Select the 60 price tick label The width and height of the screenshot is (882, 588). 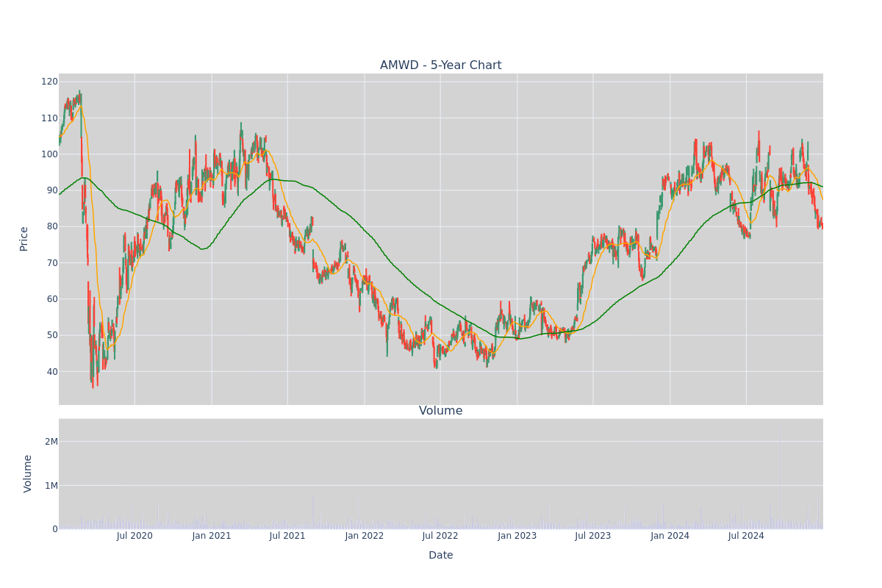[x=51, y=299]
